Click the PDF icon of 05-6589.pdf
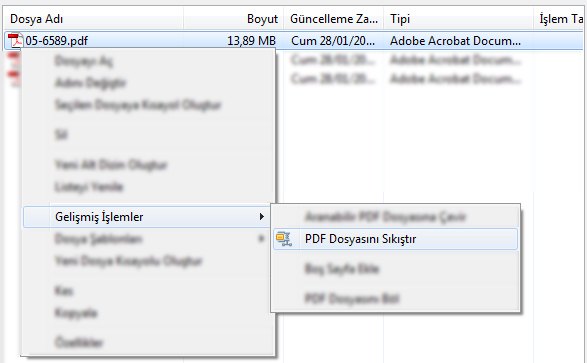This screenshot has width=587, height=363. (15, 40)
